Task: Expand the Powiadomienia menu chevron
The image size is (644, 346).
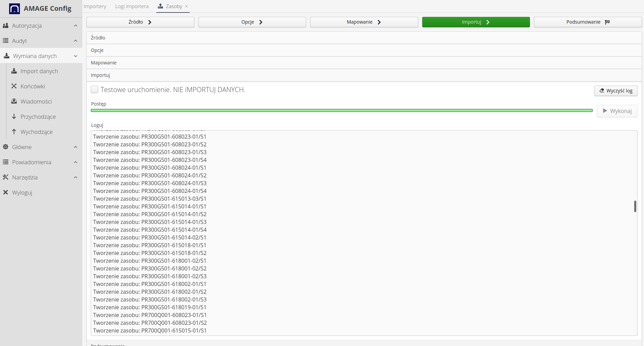Action: click(x=76, y=162)
